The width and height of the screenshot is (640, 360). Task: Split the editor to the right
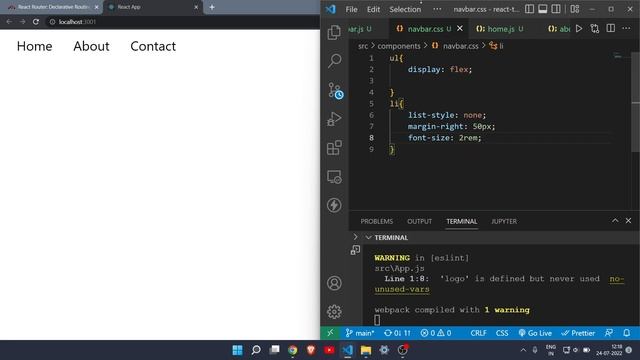pos(611,29)
